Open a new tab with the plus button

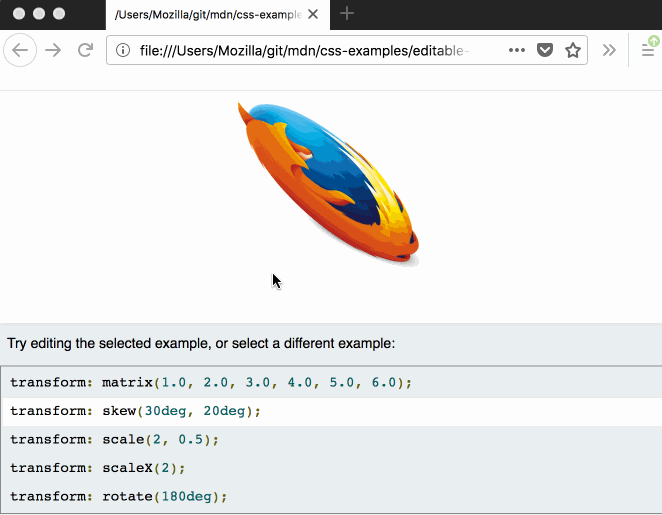point(347,14)
